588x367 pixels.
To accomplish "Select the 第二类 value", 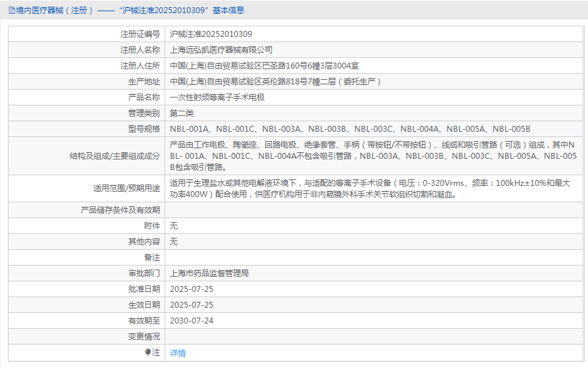I will click(182, 113).
